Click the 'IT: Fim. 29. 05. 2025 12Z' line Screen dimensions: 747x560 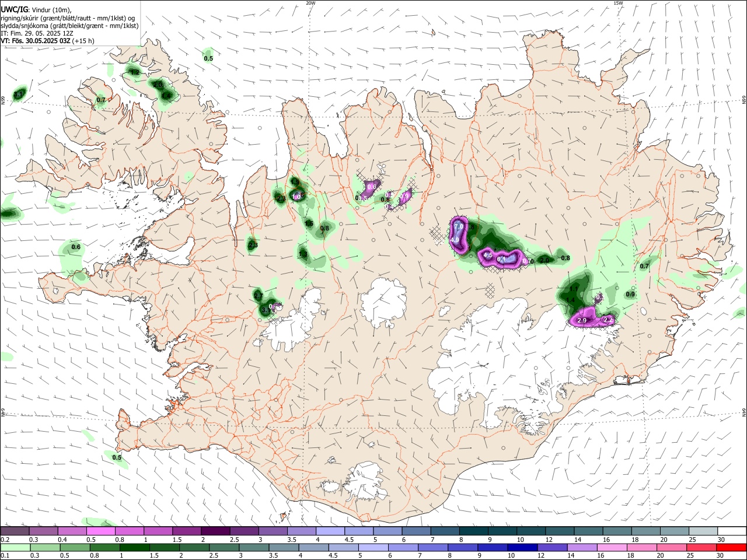[x=37, y=33]
